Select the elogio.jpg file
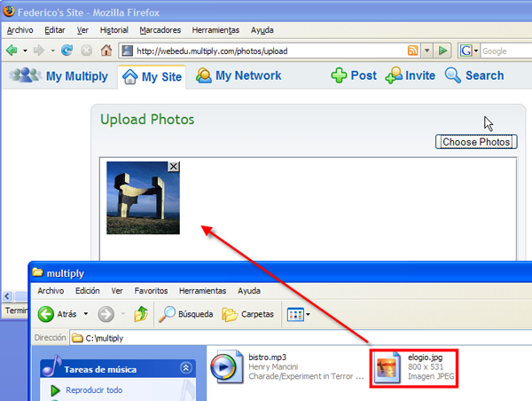The height and width of the screenshot is (401, 532). coord(414,366)
